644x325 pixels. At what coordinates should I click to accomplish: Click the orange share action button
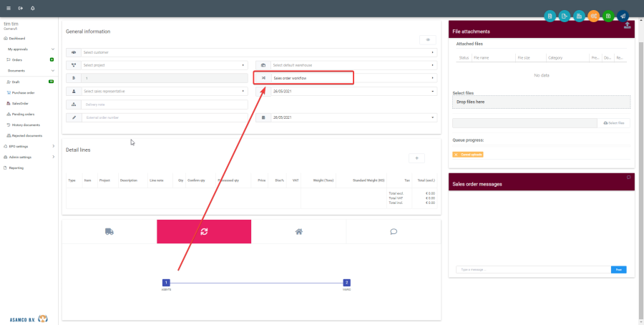click(593, 16)
